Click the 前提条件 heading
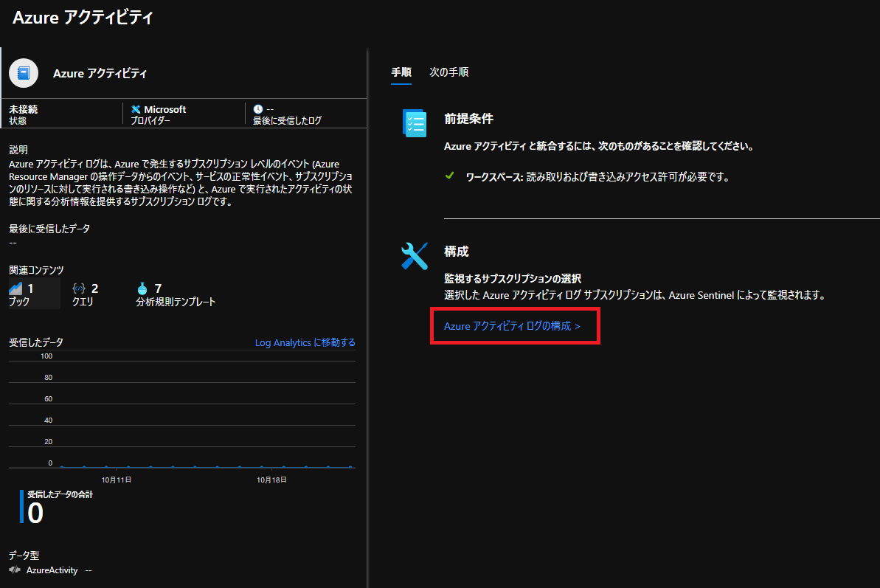This screenshot has width=880, height=588. click(468, 118)
